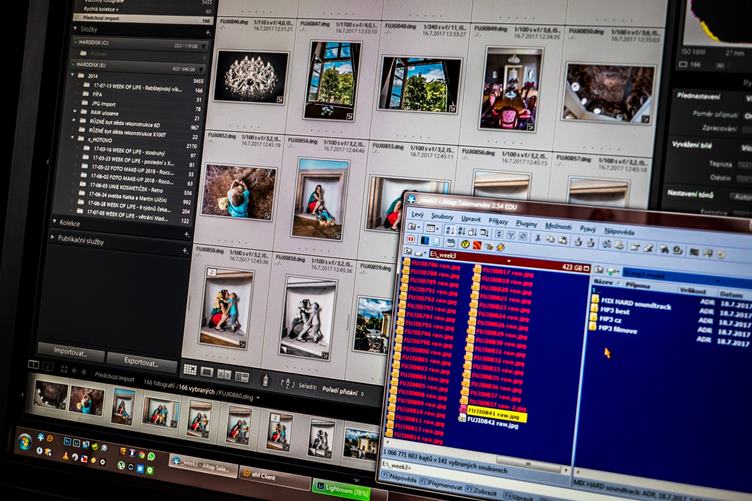Click the orange-red square icon in Salamander toolbar

coord(477,245)
